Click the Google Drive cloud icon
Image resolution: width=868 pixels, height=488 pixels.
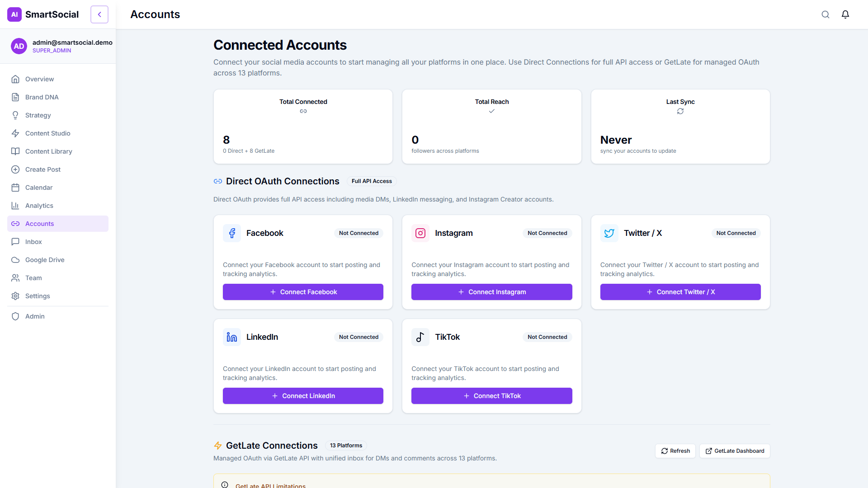coord(15,260)
